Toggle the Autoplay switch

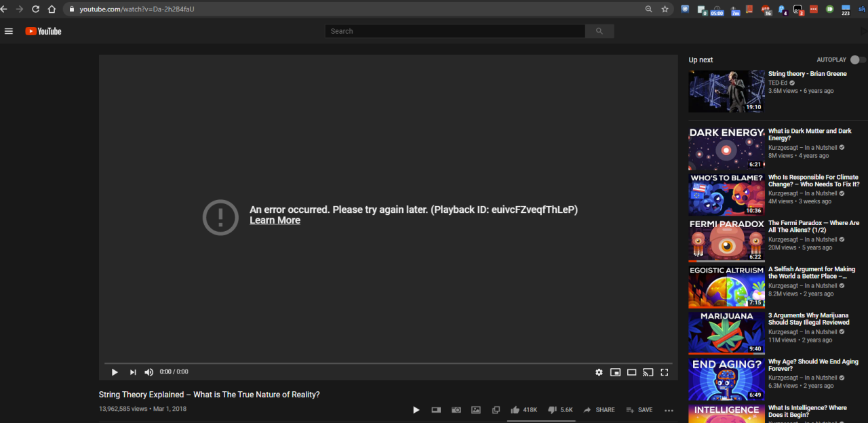(858, 60)
